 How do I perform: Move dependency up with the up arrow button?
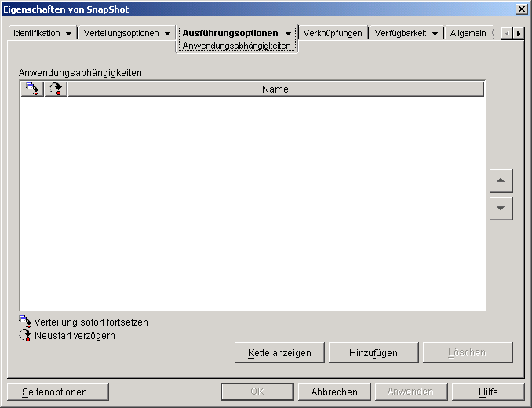(501, 180)
